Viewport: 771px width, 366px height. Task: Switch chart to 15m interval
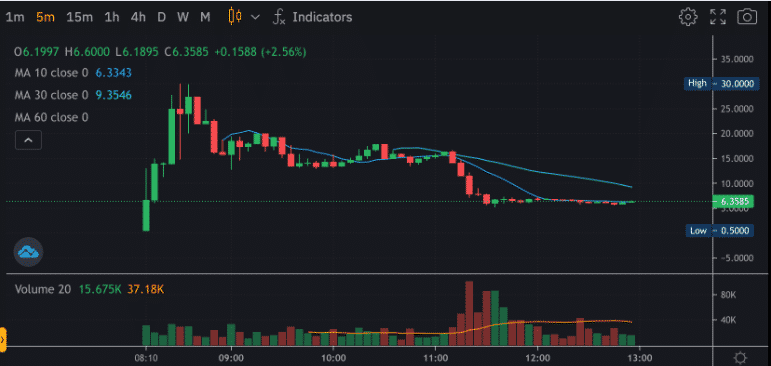(x=80, y=17)
